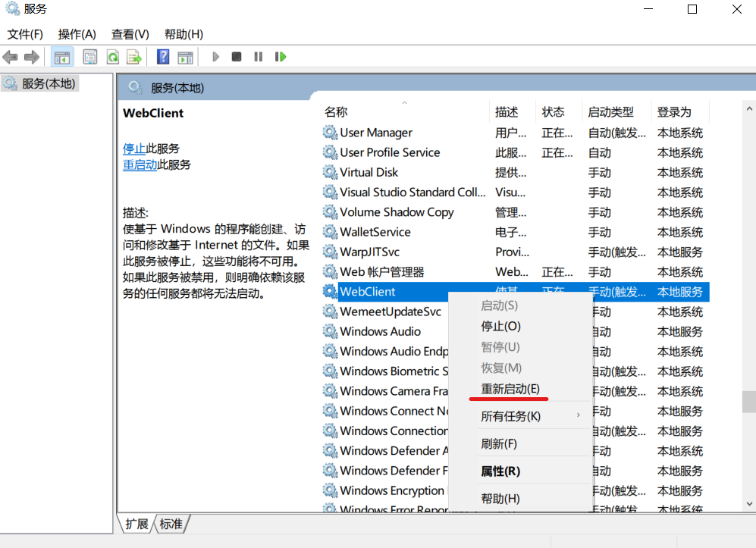Open Help with the blue question mark icon
756x548 pixels.
163,57
